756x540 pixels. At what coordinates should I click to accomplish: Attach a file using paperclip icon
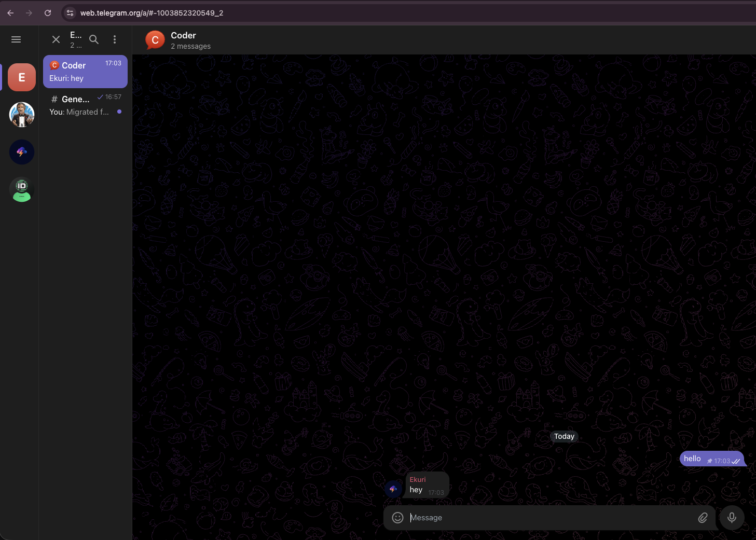(x=703, y=518)
